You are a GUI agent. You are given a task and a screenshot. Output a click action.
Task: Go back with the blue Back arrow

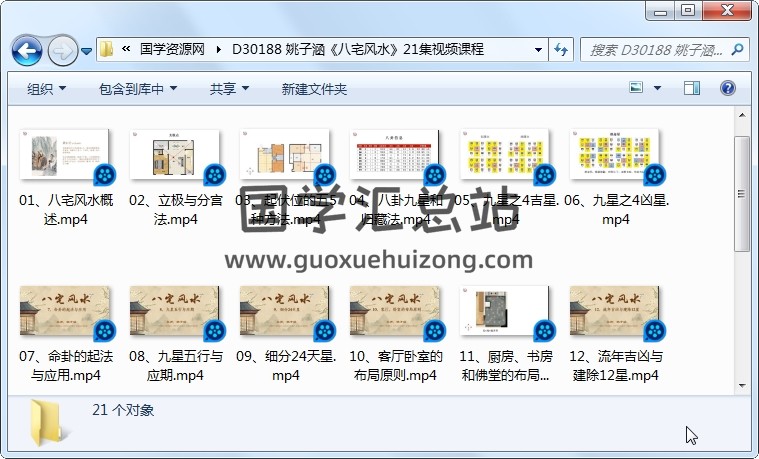[x=27, y=50]
